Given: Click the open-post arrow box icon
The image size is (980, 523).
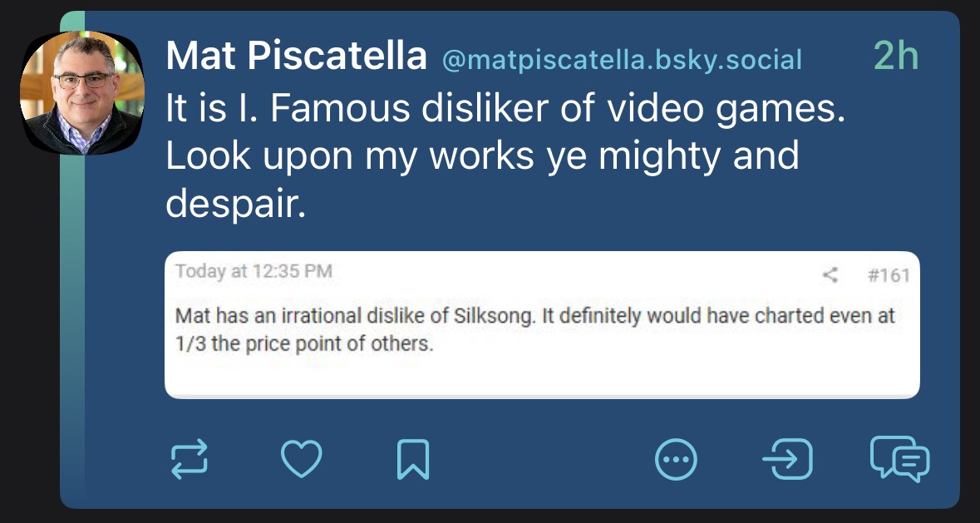Looking at the screenshot, I should tap(786, 459).
